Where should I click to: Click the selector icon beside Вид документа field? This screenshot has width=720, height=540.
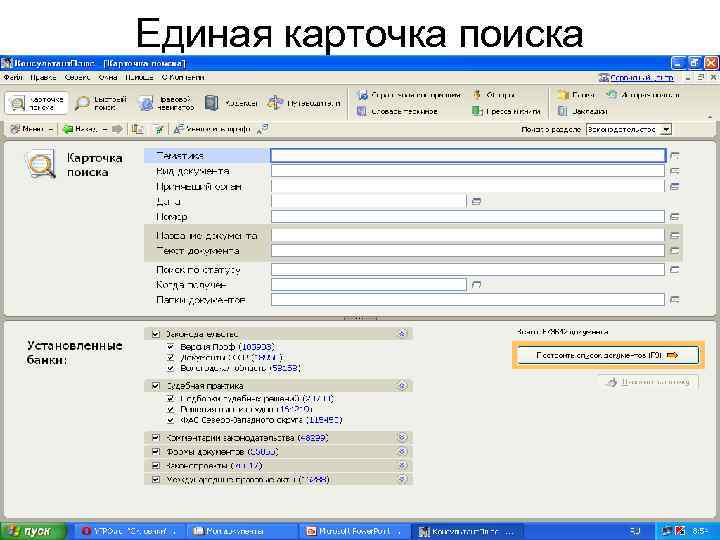point(674,171)
